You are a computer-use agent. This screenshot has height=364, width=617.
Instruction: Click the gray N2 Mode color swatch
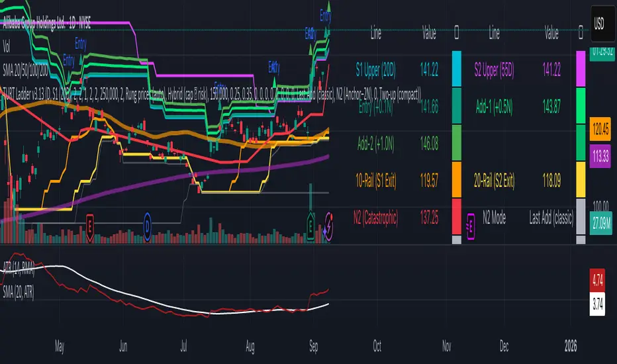[581, 216]
